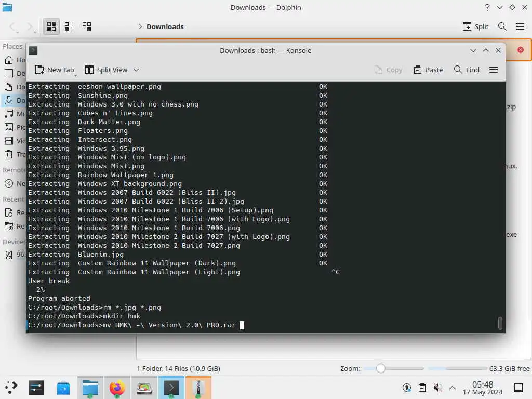The image size is (532, 399).
Task: Open Dolphin's hamburger menu
Action: click(x=520, y=26)
